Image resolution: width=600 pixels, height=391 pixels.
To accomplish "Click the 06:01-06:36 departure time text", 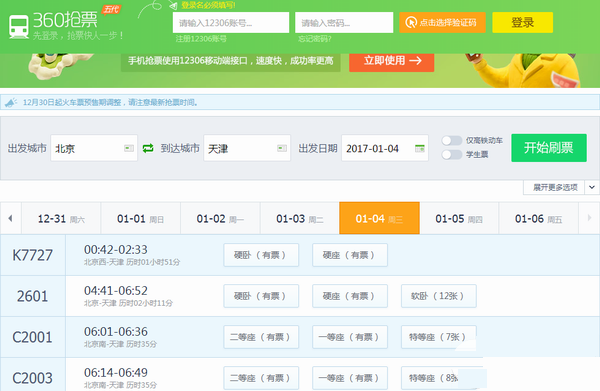I will pyautogui.click(x=116, y=331).
